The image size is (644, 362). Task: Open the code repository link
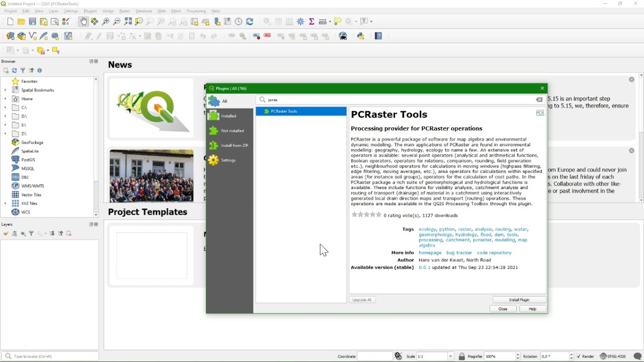click(x=494, y=253)
